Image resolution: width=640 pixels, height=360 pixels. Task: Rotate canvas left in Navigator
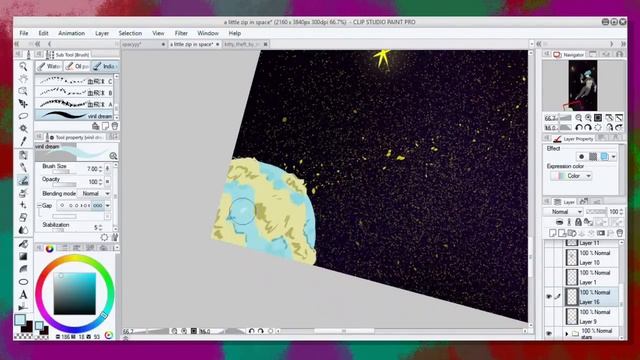pos(579,128)
